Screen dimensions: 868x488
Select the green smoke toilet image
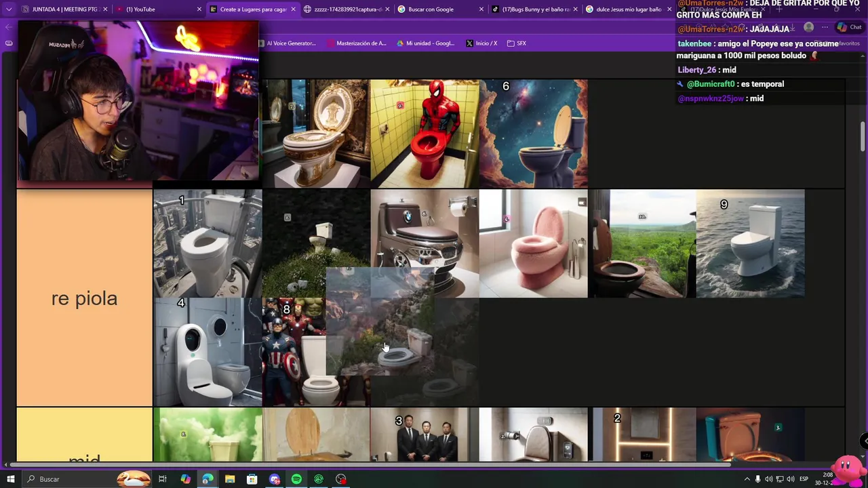pyautogui.click(x=208, y=434)
